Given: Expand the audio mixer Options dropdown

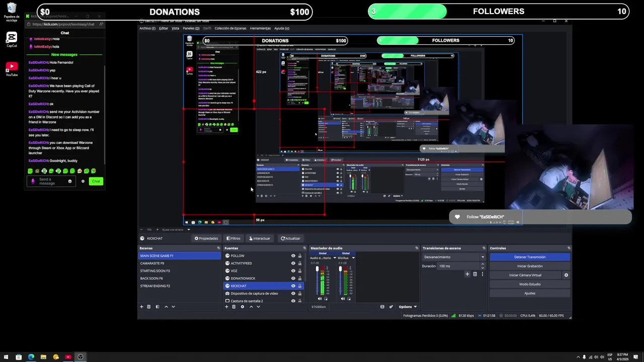Looking at the screenshot, I should click(x=407, y=307).
